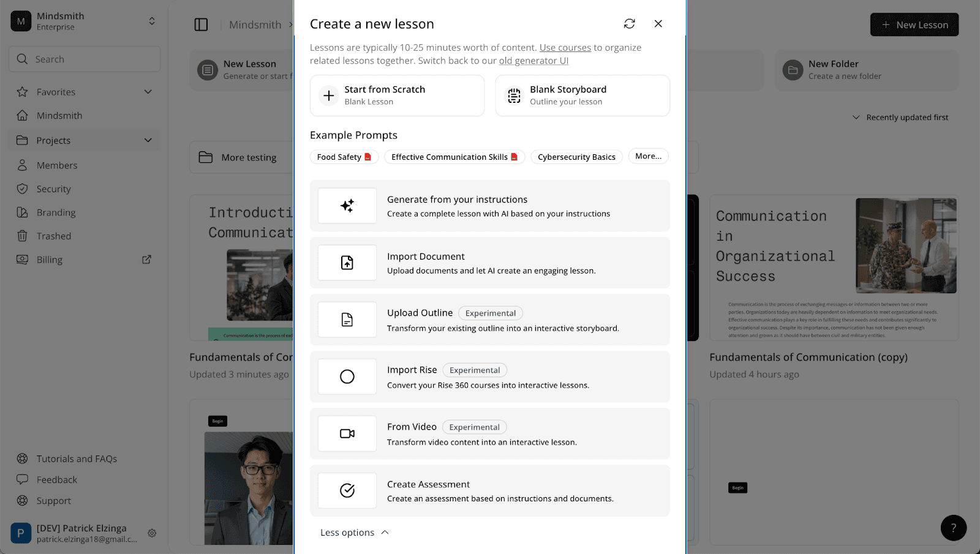The width and height of the screenshot is (980, 554).
Task: Select the Create Assessment option
Action: tap(490, 490)
